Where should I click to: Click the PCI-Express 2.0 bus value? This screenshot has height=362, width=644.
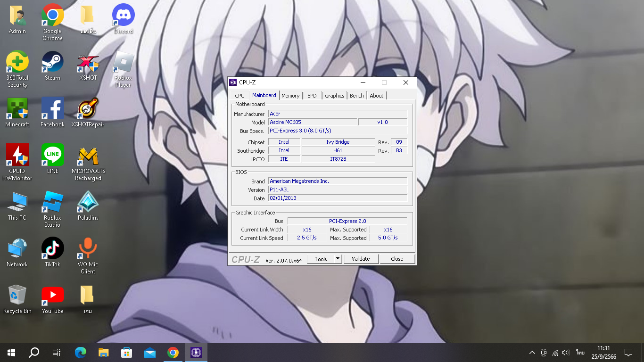347,221
